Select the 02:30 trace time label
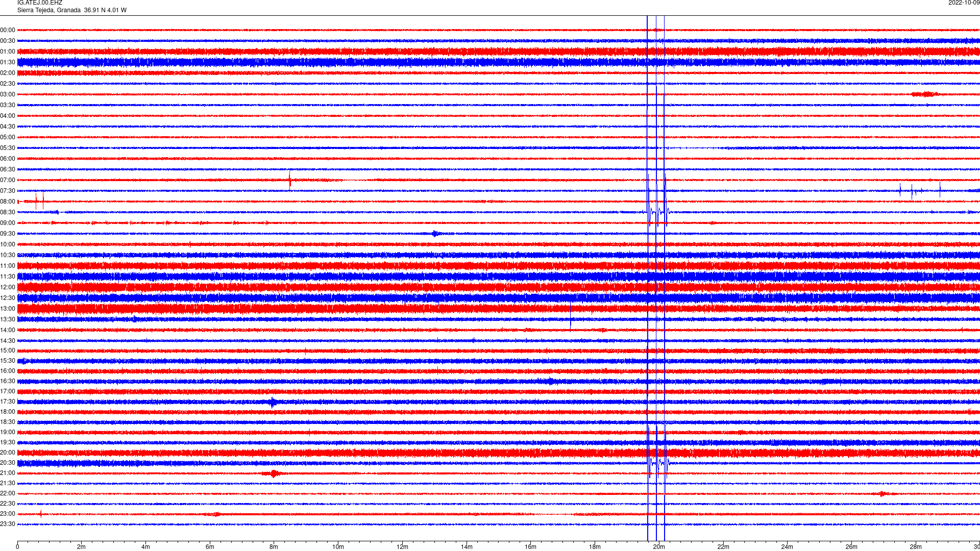 click(8, 84)
